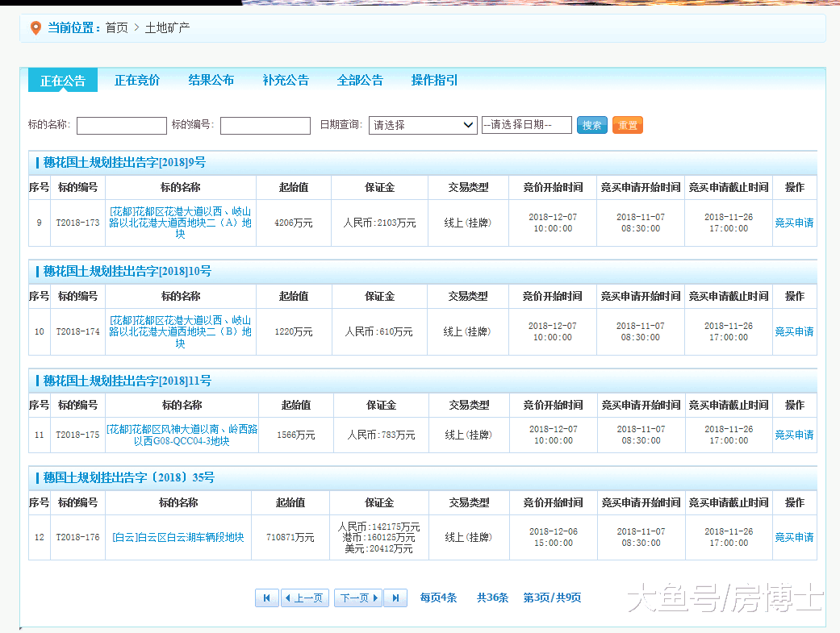Image resolution: width=840 pixels, height=633 pixels.
Task: Open the 操作指引 tab
Action: (x=434, y=80)
